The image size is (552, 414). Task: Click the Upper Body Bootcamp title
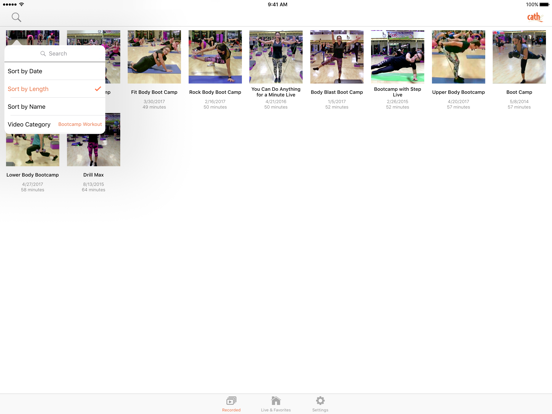tap(458, 92)
